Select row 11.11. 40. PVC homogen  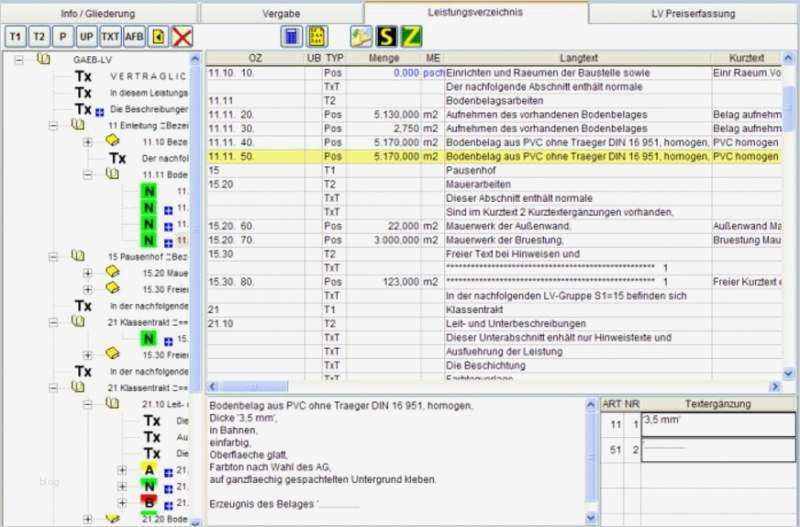(x=494, y=142)
